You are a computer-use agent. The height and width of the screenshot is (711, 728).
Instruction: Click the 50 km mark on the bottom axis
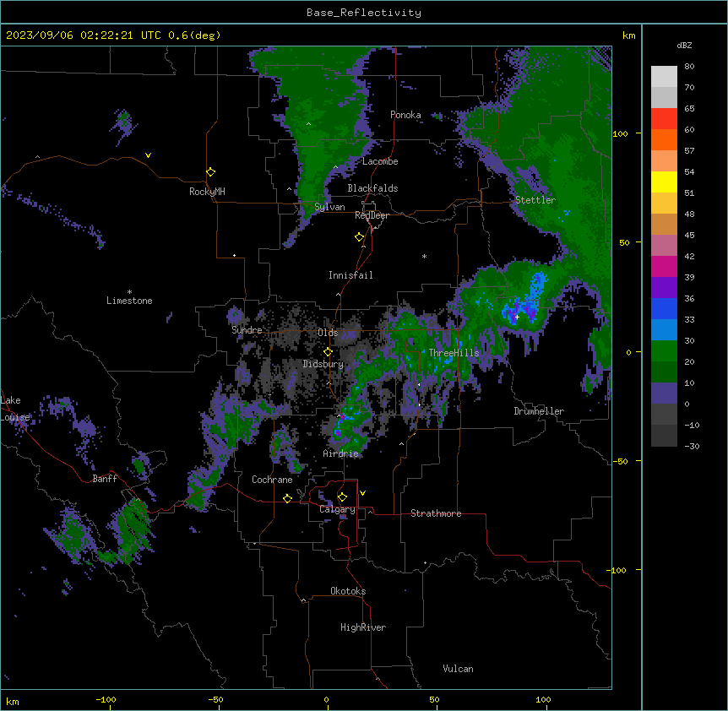pyautogui.click(x=435, y=699)
